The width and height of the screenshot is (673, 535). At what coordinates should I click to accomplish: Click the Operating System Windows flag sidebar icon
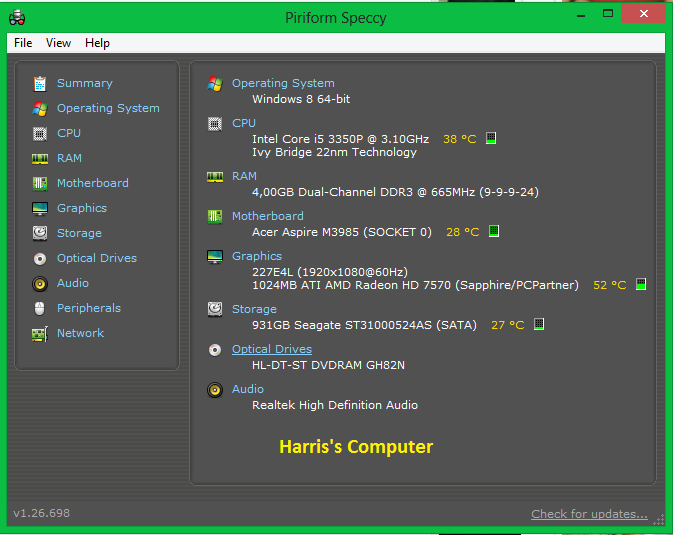tap(40, 109)
